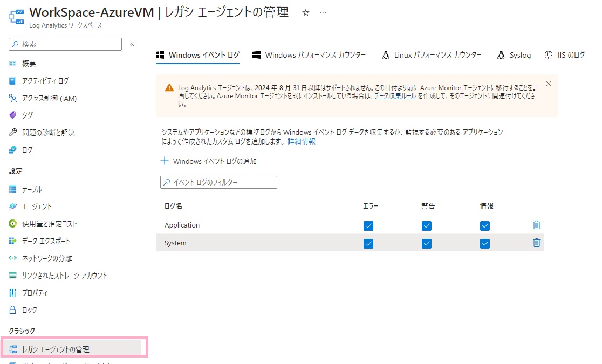Switch to the Windows パフォーマンス カウンター tab
The width and height of the screenshot is (602, 364).
point(309,56)
